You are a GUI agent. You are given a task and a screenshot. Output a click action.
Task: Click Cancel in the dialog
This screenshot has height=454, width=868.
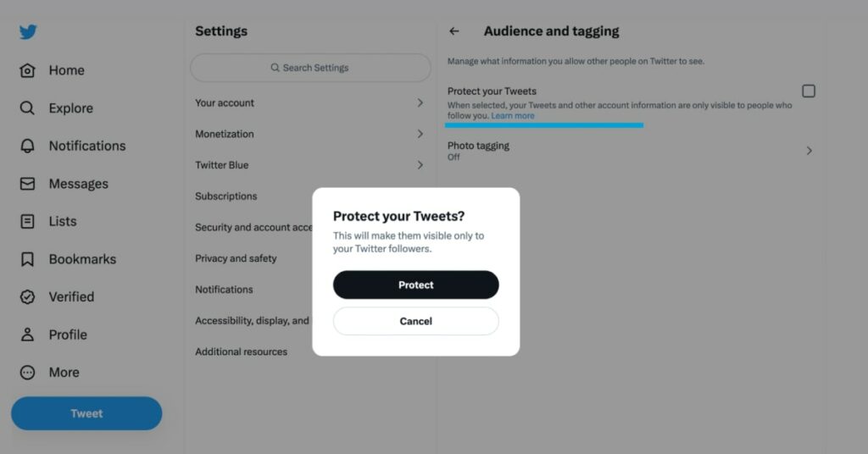coord(415,321)
